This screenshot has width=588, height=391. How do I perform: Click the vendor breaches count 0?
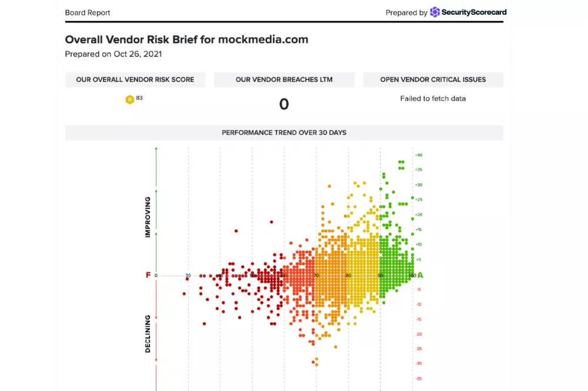pos(284,104)
